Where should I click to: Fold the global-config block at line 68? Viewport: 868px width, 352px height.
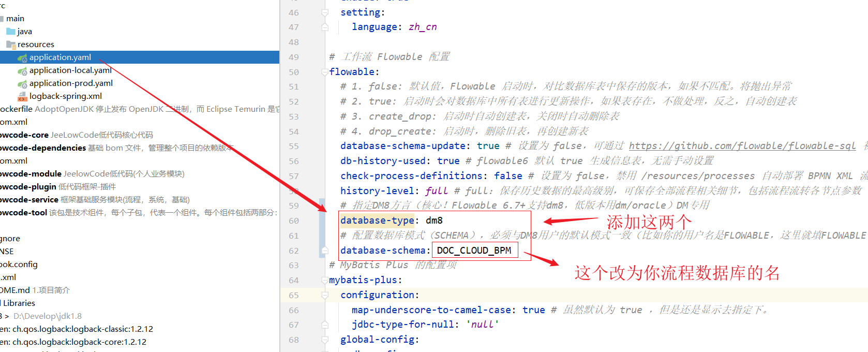[325, 340]
